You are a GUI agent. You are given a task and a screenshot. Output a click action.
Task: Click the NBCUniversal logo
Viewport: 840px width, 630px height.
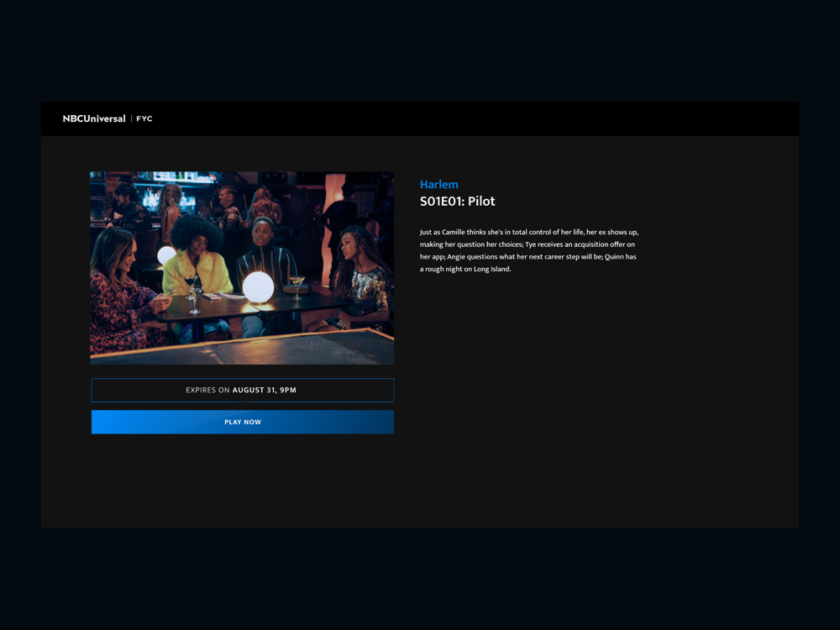(x=94, y=118)
